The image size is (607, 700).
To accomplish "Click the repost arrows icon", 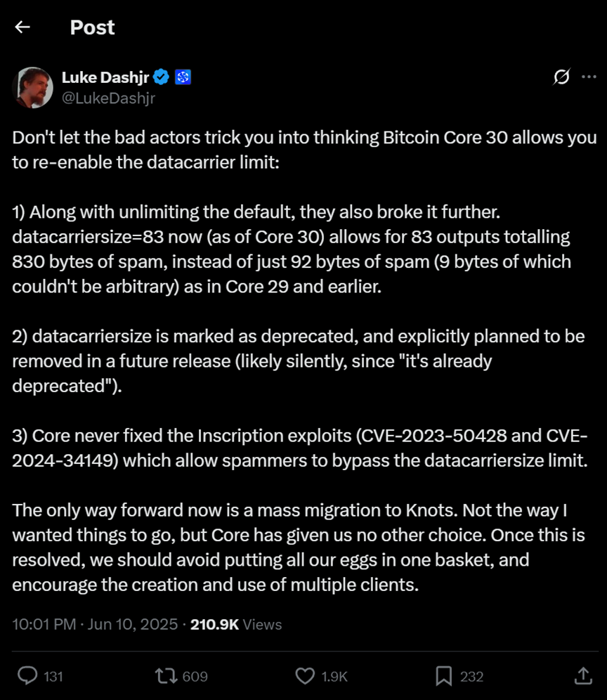I will (x=166, y=676).
